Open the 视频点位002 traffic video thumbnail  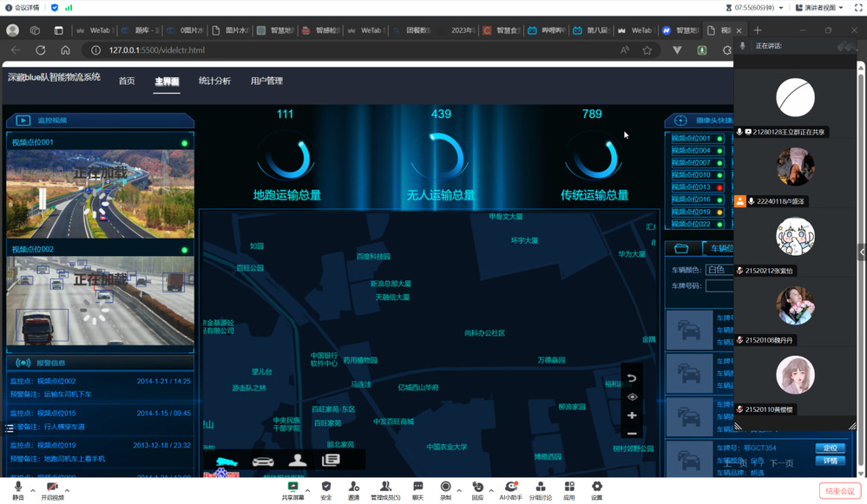100,301
